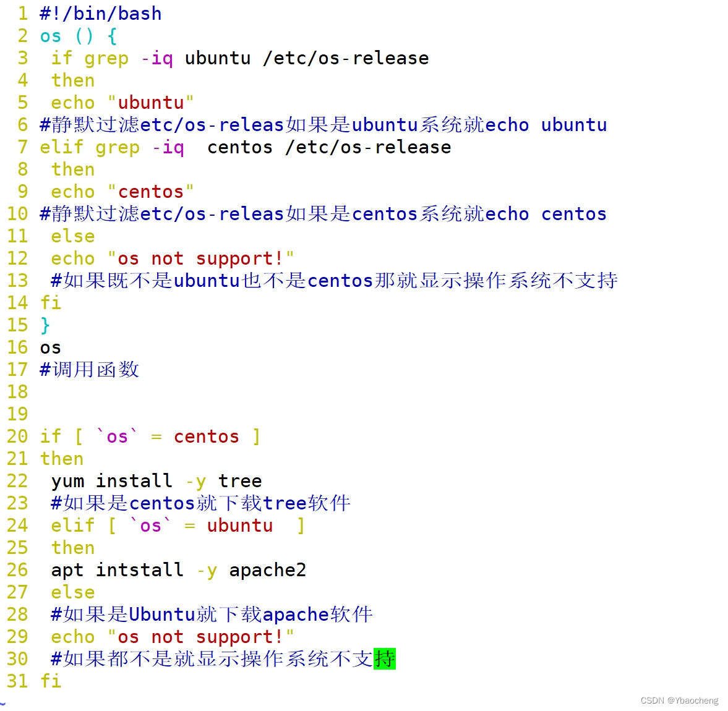Image resolution: width=728 pixels, height=711 pixels.
Task: Click 'else' on line 27
Action: [x=73, y=593]
